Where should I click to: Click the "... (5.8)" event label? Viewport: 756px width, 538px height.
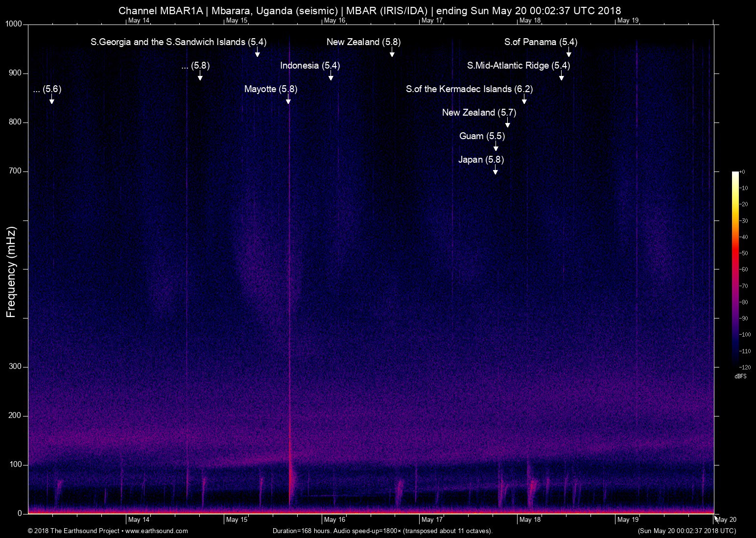click(195, 66)
